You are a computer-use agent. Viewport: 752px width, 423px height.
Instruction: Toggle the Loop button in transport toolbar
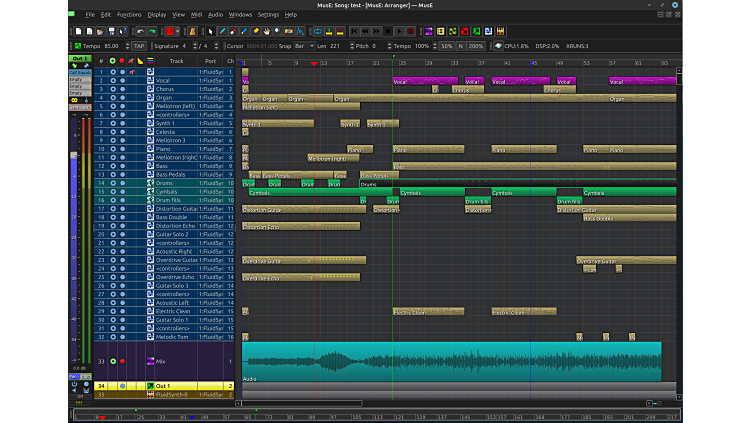click(316, 31)
